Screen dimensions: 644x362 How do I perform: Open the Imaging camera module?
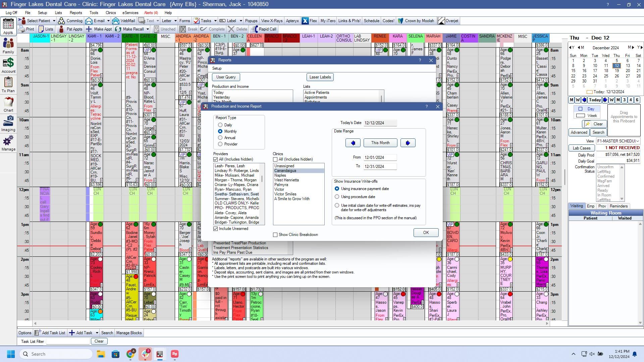(8, 124)
